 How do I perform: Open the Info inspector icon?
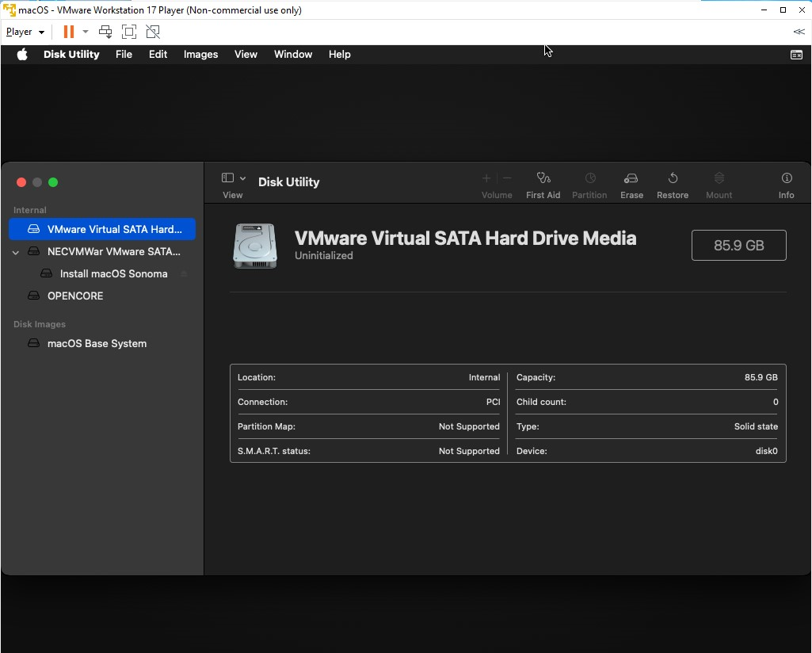coord(786,178)
